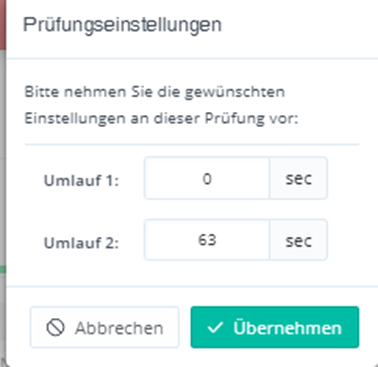
Task: Click the empty header area right of the title
Action: tap(300, 27)
